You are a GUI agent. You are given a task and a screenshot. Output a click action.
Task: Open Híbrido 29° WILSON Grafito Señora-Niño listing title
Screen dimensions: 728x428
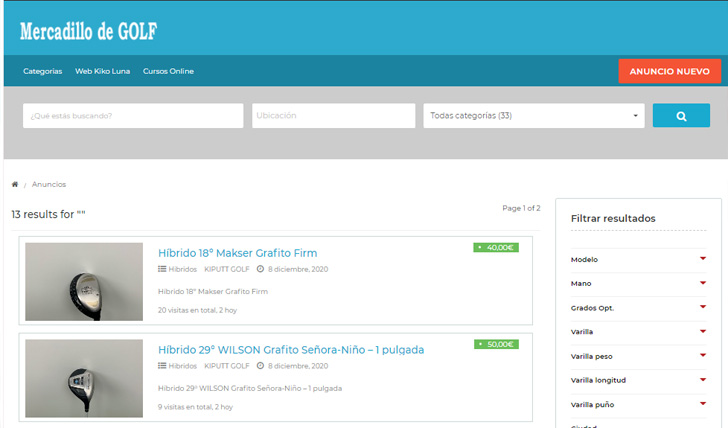[291, 350]
